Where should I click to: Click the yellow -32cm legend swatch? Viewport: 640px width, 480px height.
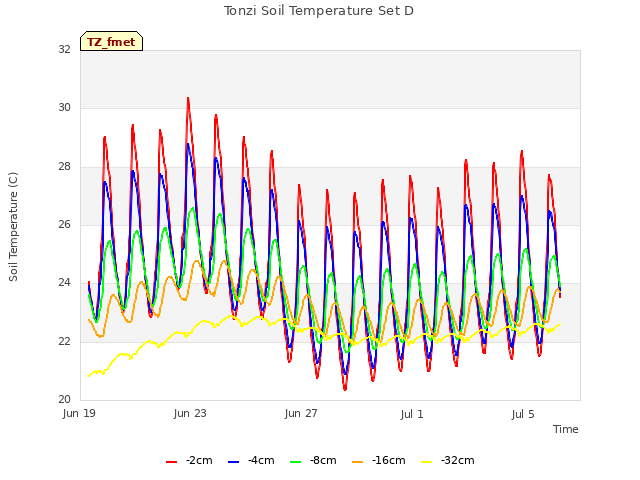(x=427, y=462)
